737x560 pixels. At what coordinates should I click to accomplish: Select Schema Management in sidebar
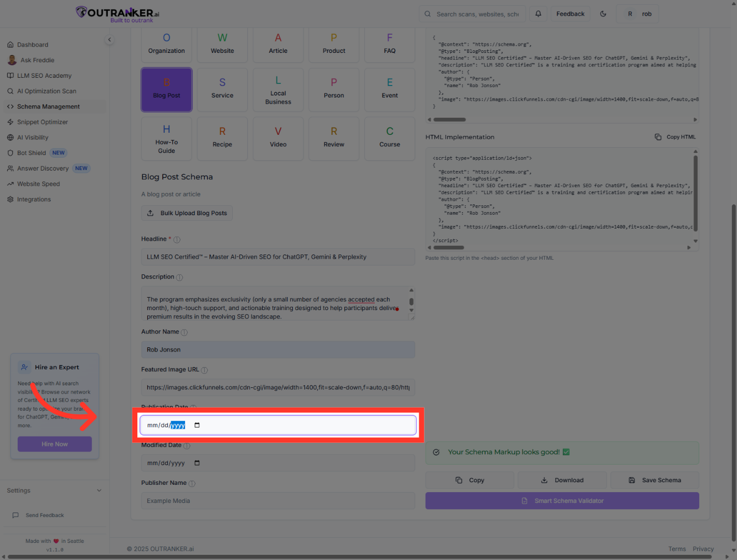(54, 107)
